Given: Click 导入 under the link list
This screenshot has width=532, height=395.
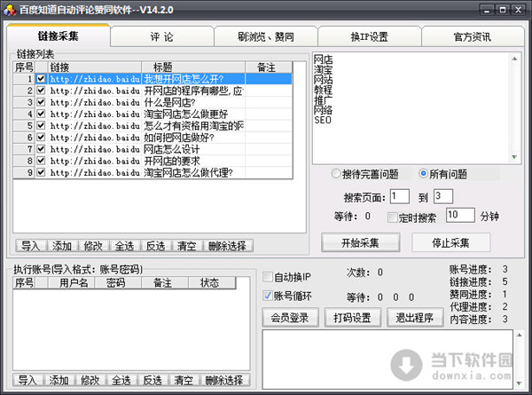Looking at the screenshot, I should point(31,246).
